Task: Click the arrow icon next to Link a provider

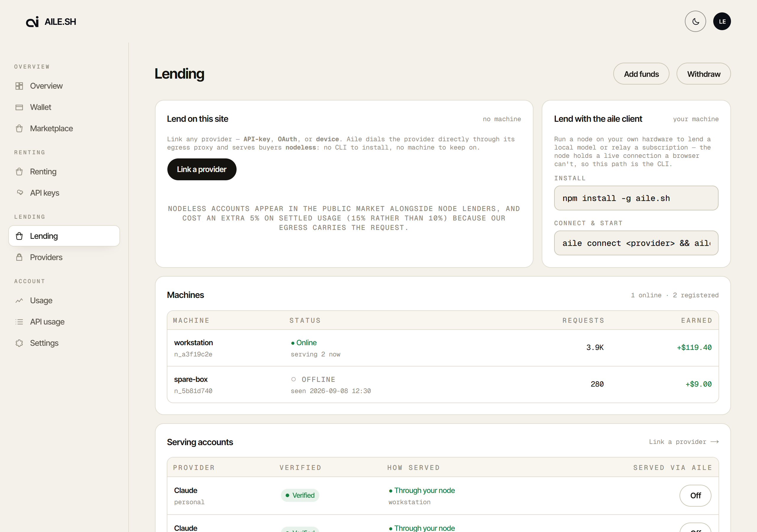Action: pyautogui.click(x=714, y=442)
